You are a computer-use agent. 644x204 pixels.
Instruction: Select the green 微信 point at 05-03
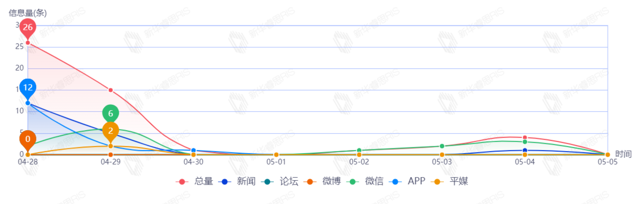[442, 146]
